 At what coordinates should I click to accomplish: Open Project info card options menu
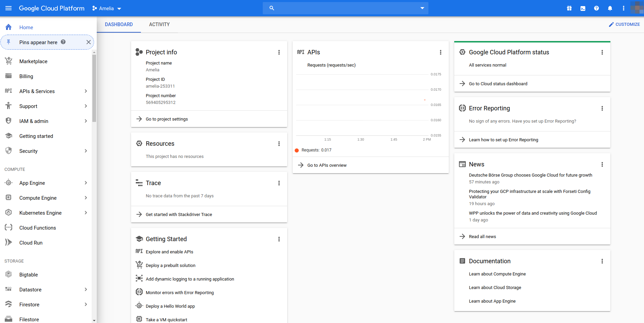pyautogui.click(x=279, y=52)
